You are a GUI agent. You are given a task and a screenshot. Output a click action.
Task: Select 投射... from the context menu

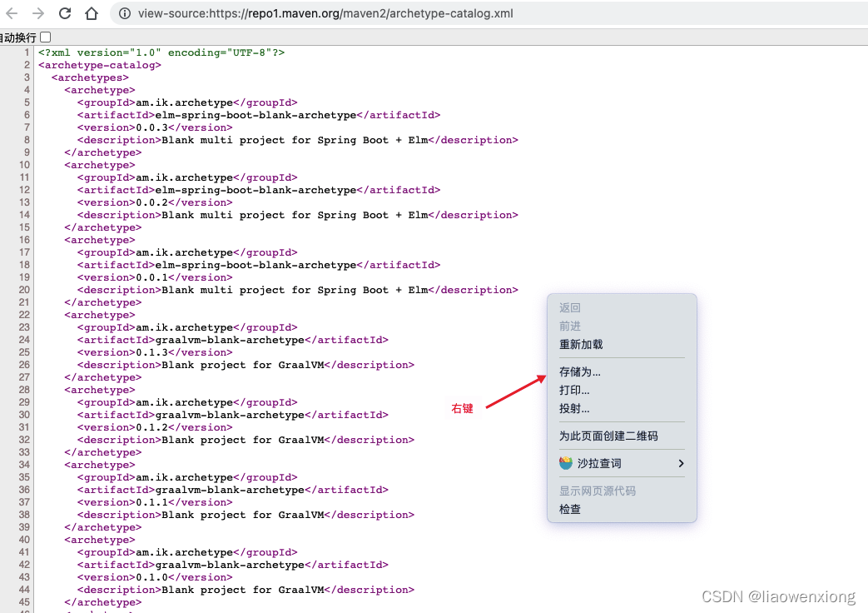coord(574,408)
